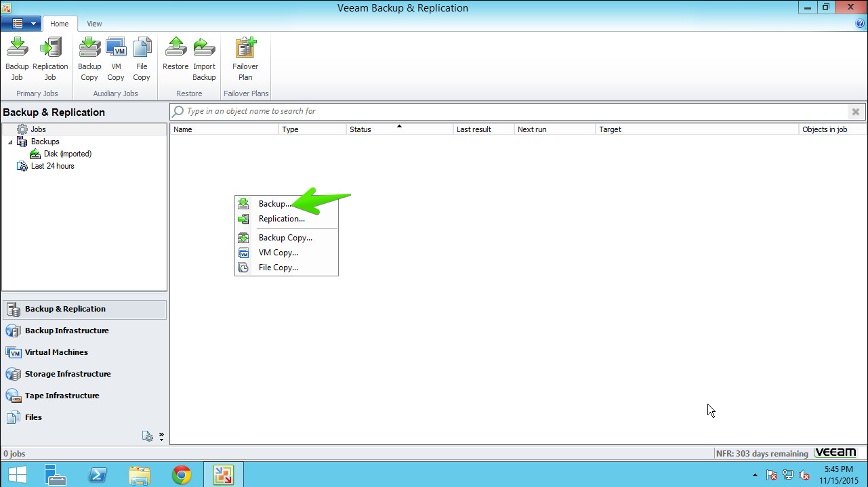Choose File Copy... from the context menu
This screenshot has height=487, width=868.
[287, 268]
